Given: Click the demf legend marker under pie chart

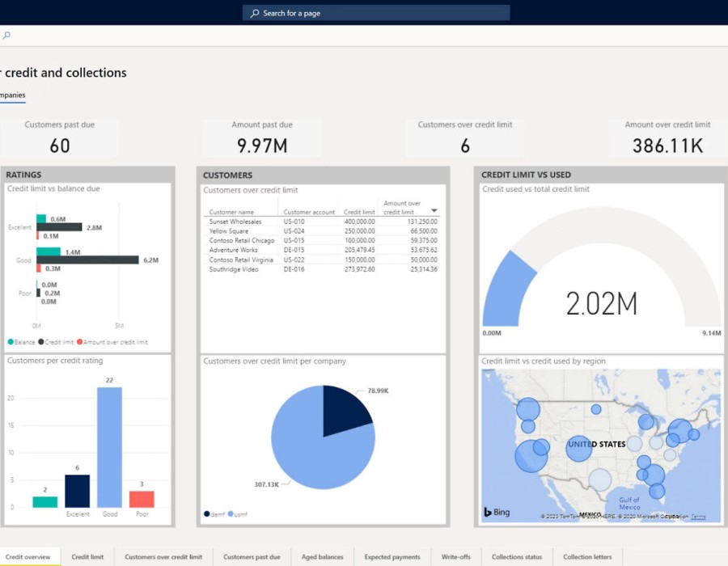Looking at the screenshot, I should 207,513.
